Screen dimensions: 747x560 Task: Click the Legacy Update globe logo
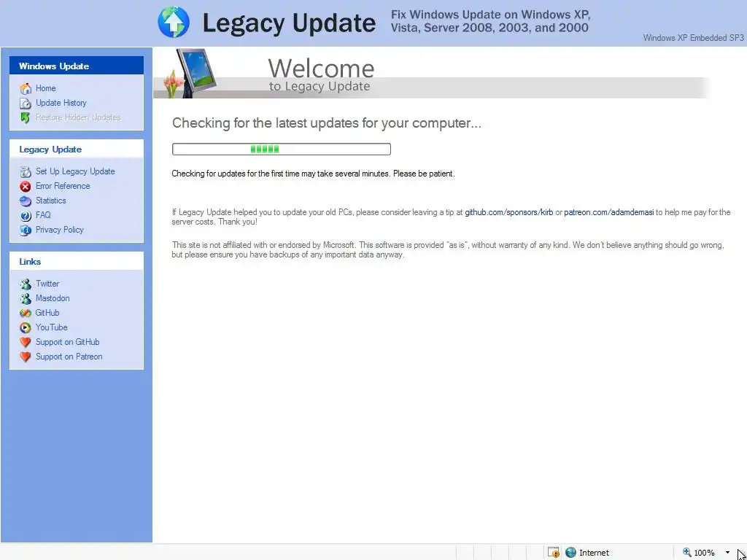click(x=174, y=22)
